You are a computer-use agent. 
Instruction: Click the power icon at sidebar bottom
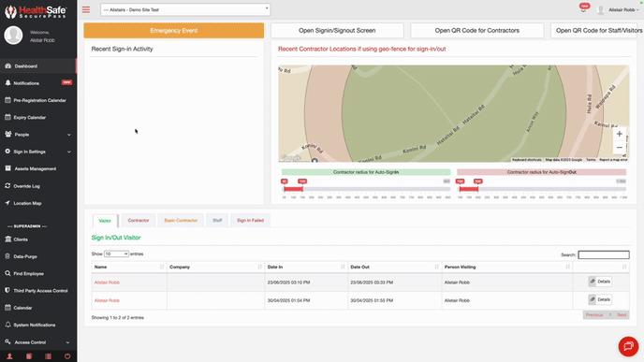[x=67, y=356]
